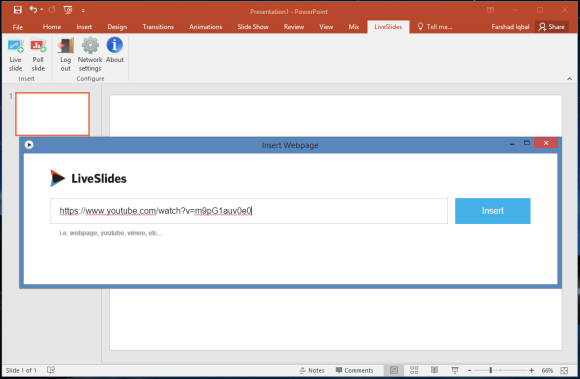This screenshot has height=379, width=580.
Task: Click the zoom out minus button
Action: click(x=470, y=370)
